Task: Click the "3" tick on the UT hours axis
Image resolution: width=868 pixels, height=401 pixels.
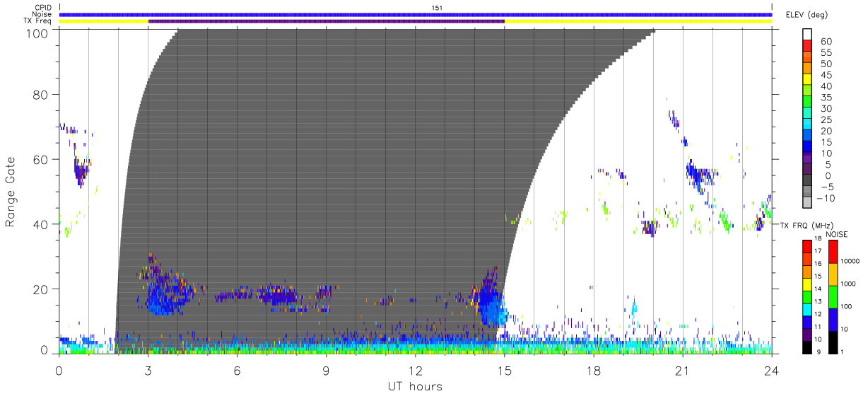Action: coord(148,370)
